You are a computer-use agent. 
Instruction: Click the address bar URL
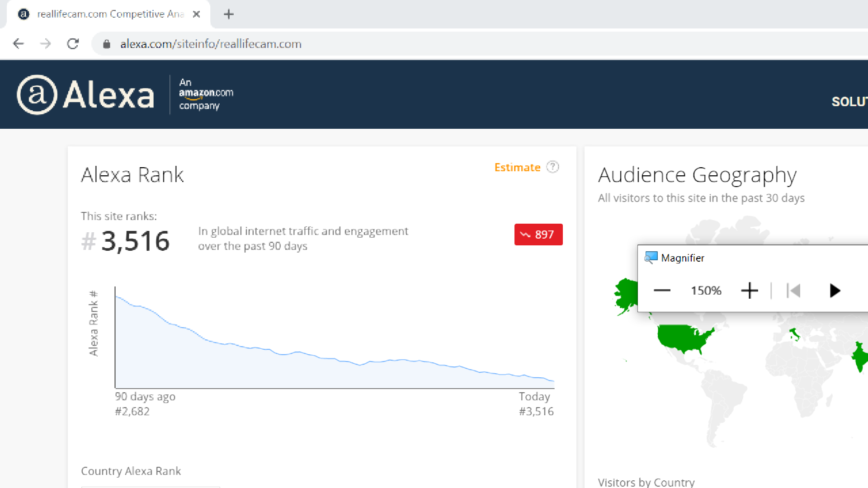(x=211, y=44)
